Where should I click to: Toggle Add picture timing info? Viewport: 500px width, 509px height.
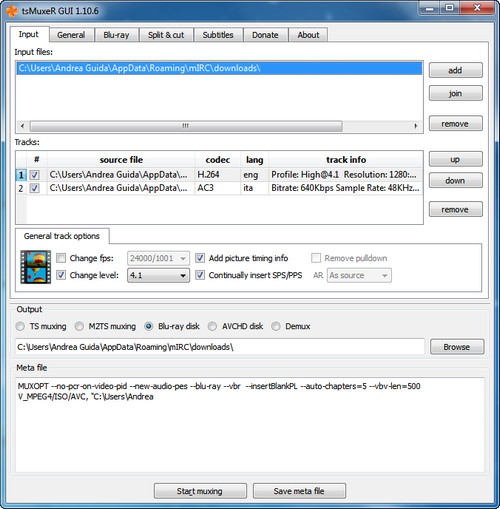point(200,258)
